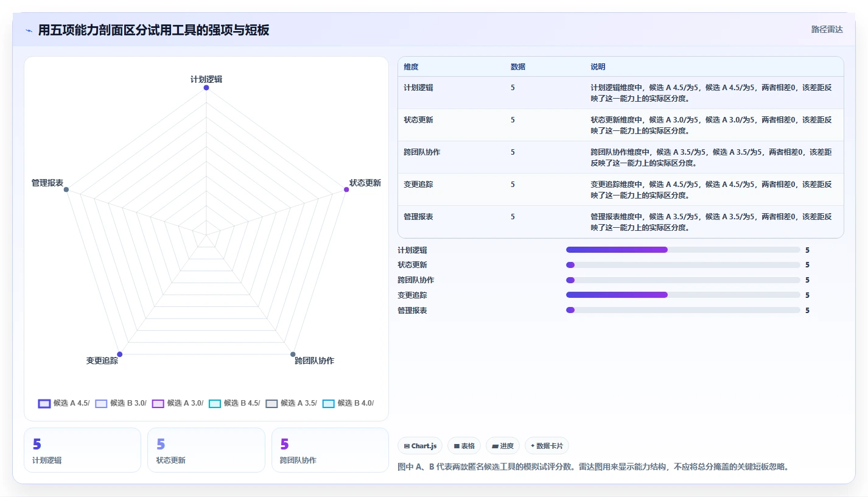Click the 计划逻辑 progress bar
The height and width of the screenshot is (497, 868).
(683, 250)
